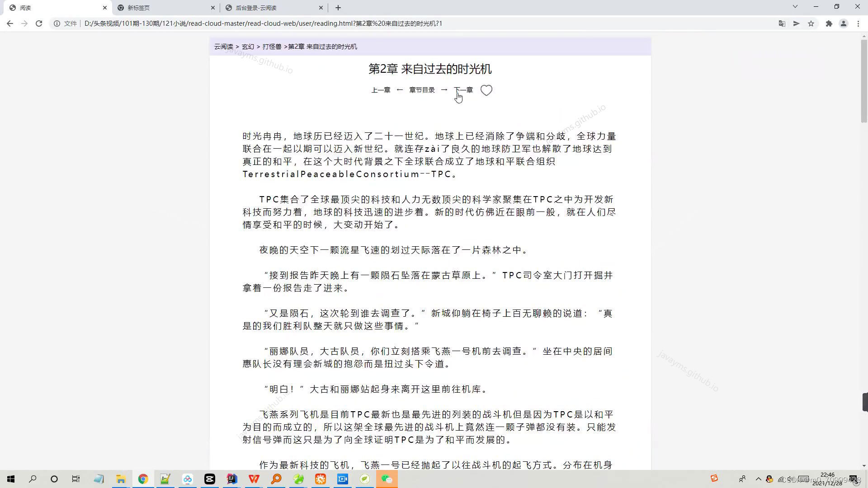Bookmark this page with the star icon
The height and width of the screenshot is (488, 868).
point(811,23)
